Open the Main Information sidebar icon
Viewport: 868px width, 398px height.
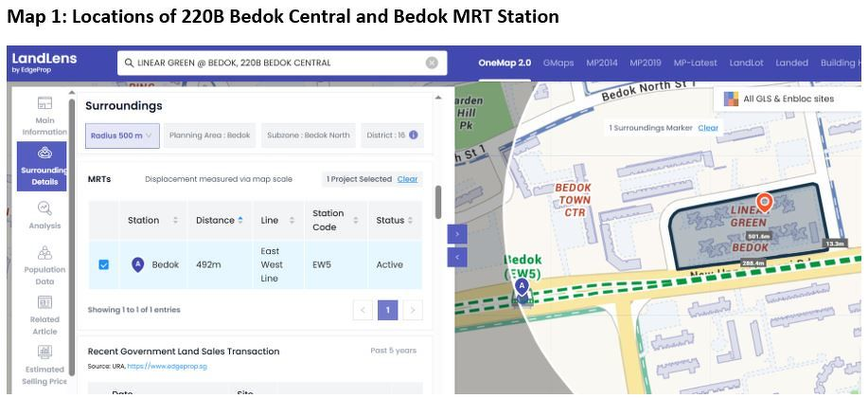tap(44, 117)
